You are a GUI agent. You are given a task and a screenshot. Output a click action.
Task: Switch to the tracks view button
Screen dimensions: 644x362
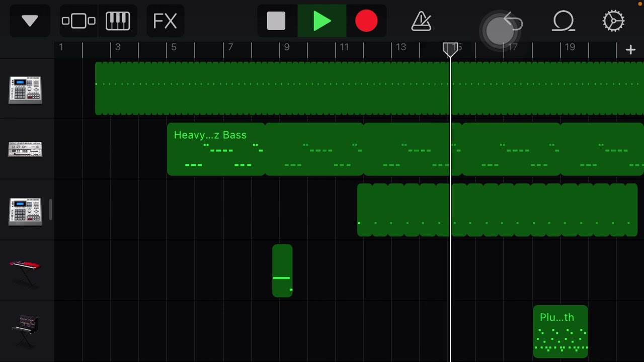[78, 21]
